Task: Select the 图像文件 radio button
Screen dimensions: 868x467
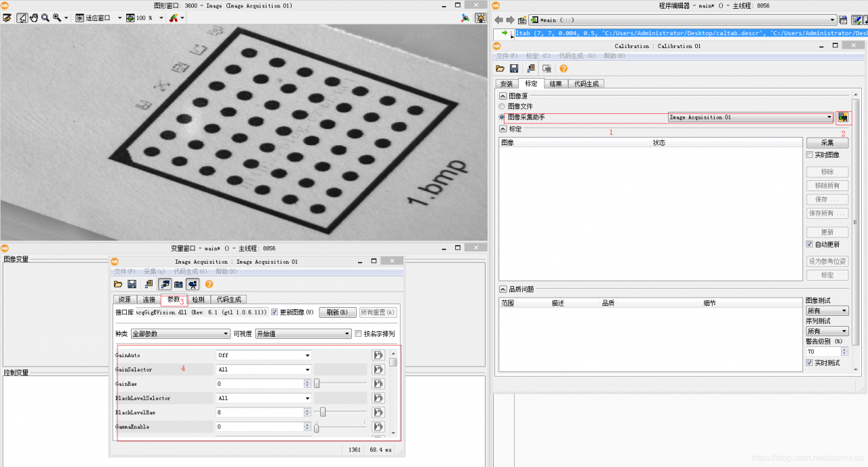Action: coord(502,106)
